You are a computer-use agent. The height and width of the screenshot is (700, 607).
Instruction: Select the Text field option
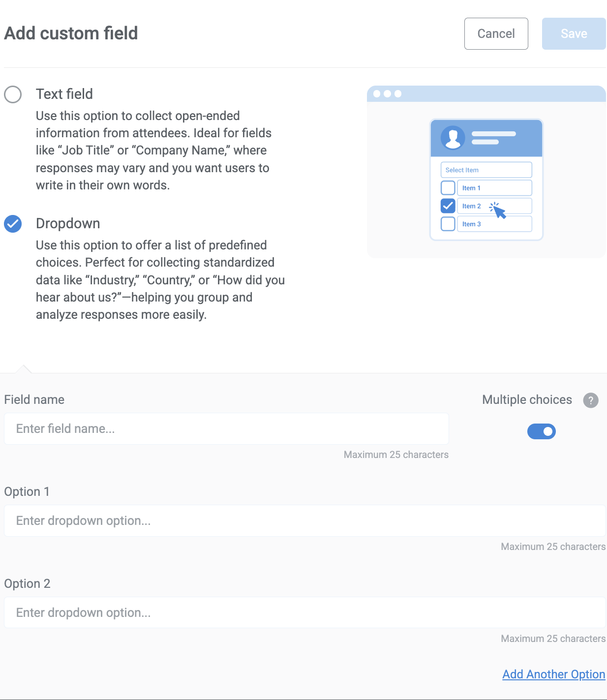[13, 94]
